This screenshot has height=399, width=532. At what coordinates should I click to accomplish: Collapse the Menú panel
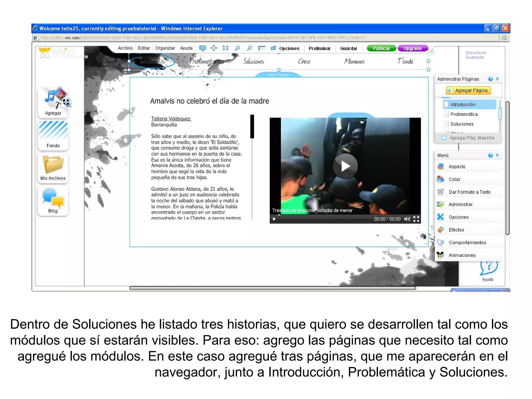(x=497, y=155)
